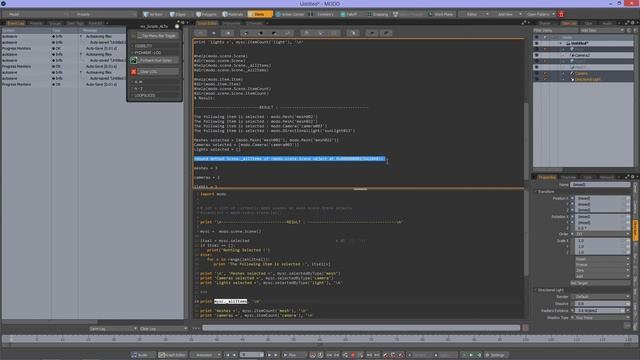Select the Camera2 item in item list
640x360 pixels.
[x=582, y=55]
